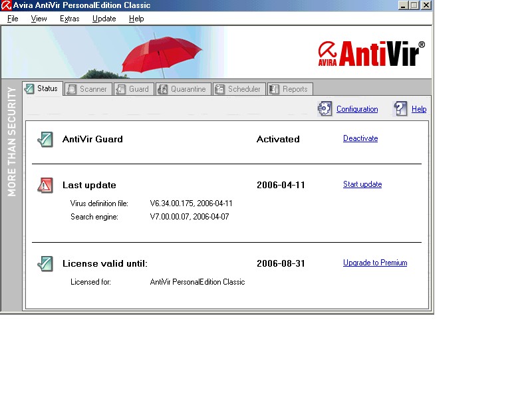The height and width of the screenshot is (399, 532).
Task: Click the value 'V7.00.00.07, 2006-04-07'
Action: pyautogui.click(x=190, y=217)
